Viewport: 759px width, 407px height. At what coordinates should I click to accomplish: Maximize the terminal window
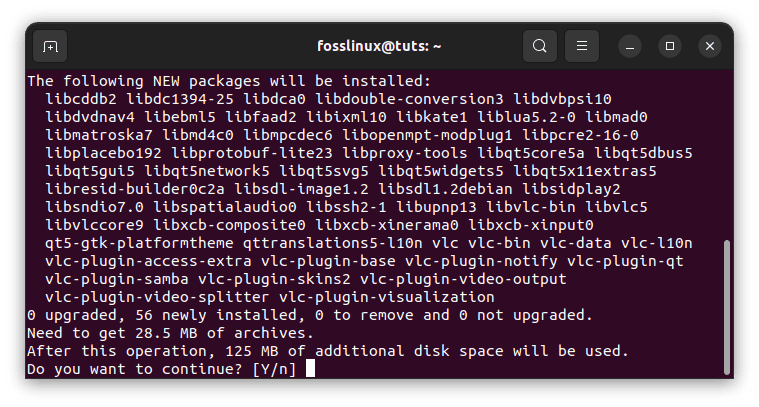pyautogui.click(x=670, y=46)
